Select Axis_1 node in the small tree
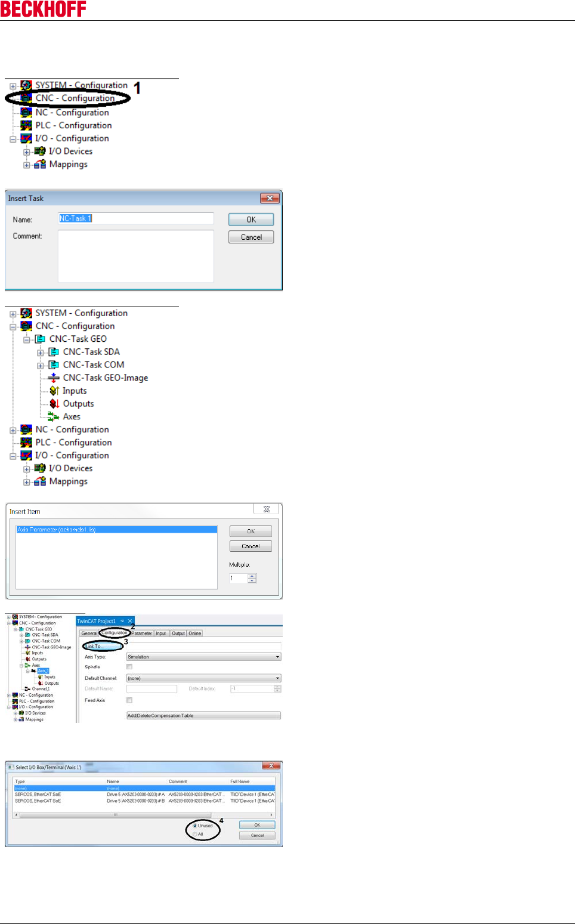The width and height of the screenshot is (575, 924). [x=43, y=671]
